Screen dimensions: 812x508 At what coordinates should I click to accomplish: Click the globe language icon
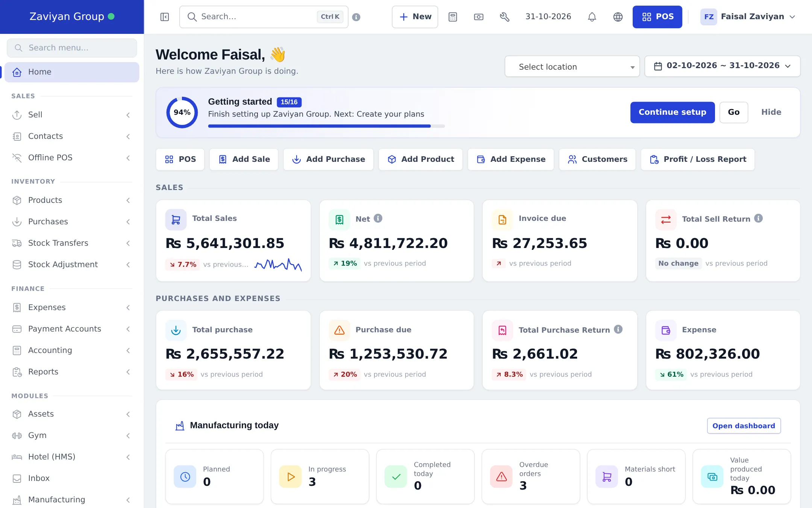click(x=618, y=17)
